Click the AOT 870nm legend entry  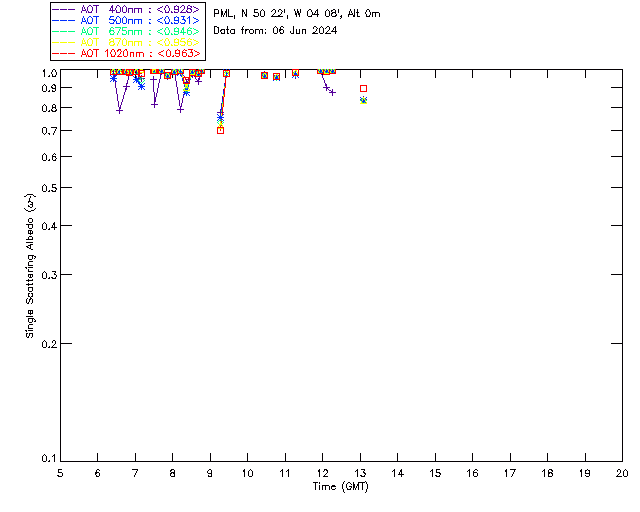click(x=127, y=42)
